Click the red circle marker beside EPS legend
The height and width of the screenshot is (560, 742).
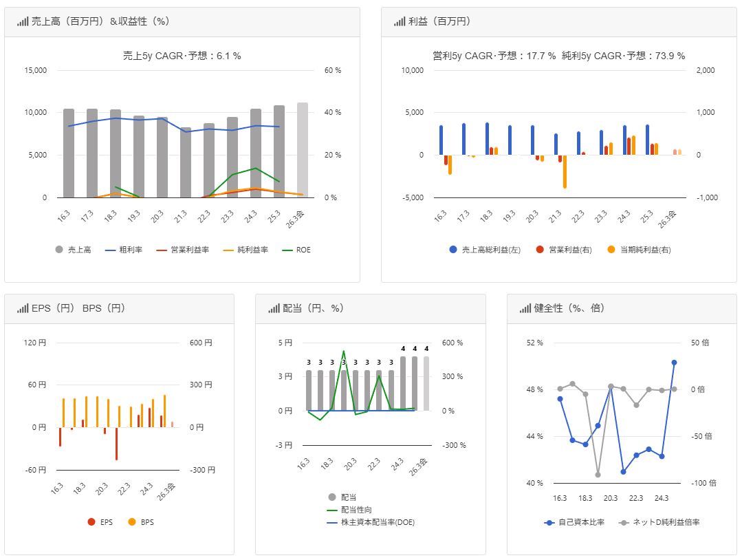(91, 522)
